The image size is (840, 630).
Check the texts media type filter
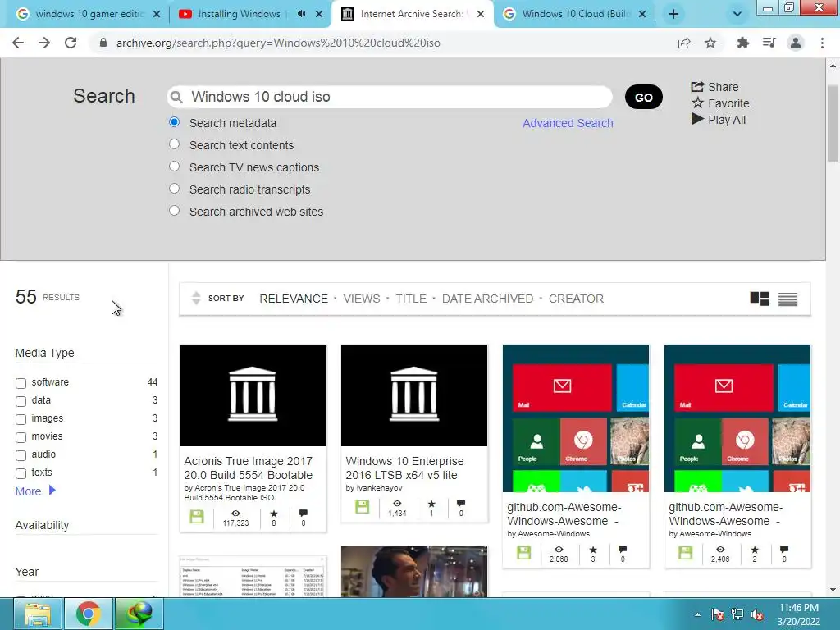(x=21, y=473)
